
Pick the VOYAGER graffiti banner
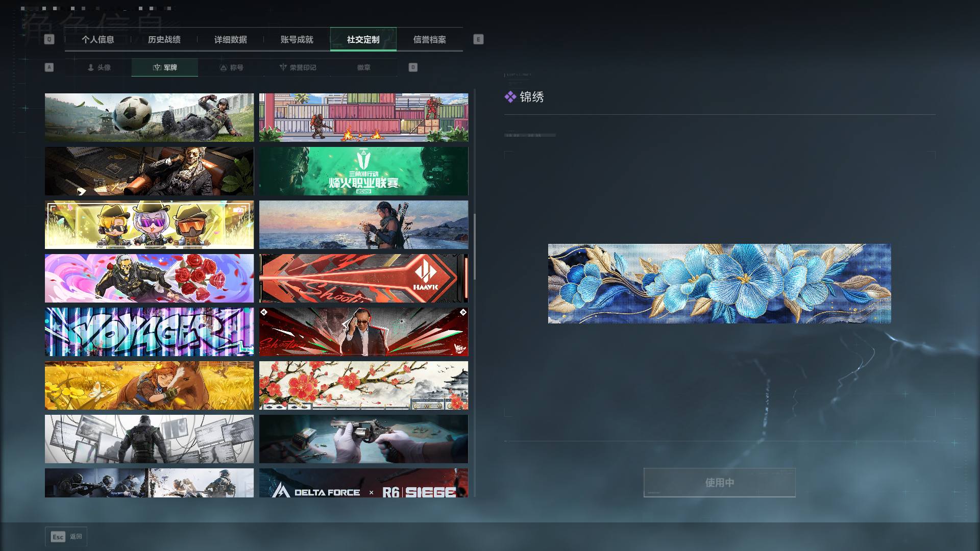click(x=149, y=332)
